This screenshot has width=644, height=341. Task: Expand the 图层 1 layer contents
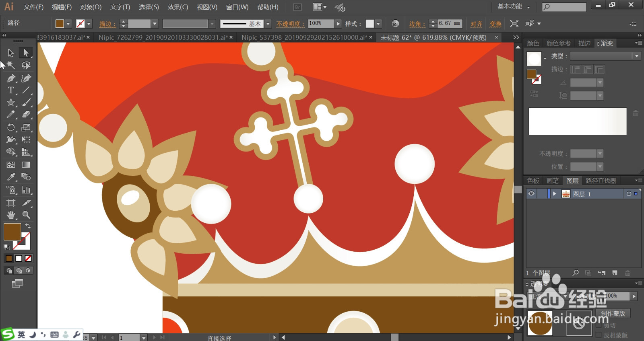coord(555,194)
